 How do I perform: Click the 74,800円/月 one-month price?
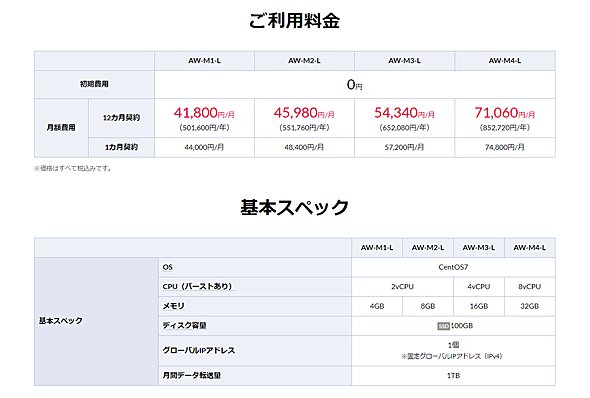(x=505, y=147)
